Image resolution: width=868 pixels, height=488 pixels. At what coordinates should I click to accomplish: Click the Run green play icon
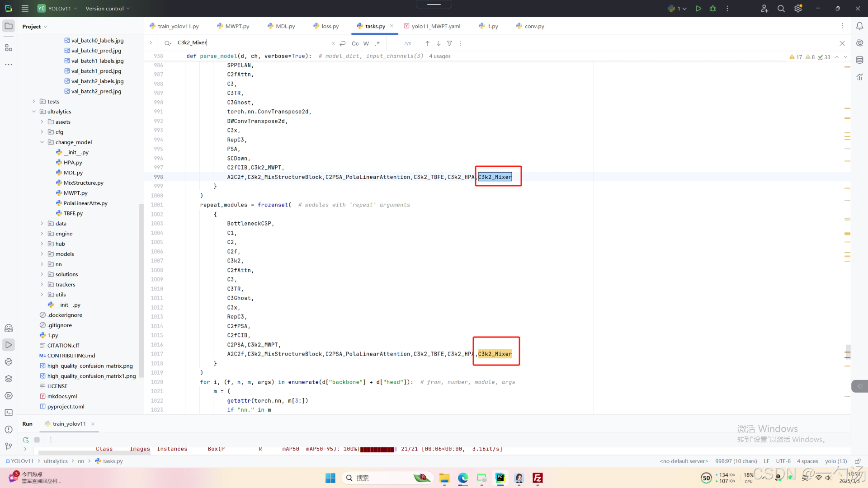(x=698, y=9)
